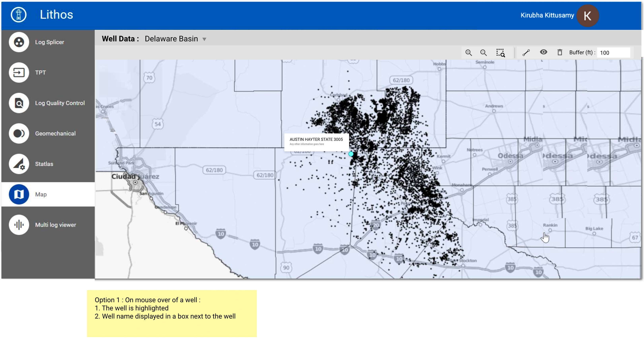This screenshot has width=644, height=342.
Task: Expand the Delaware Basin dropdown arrow
Action: 204,39
